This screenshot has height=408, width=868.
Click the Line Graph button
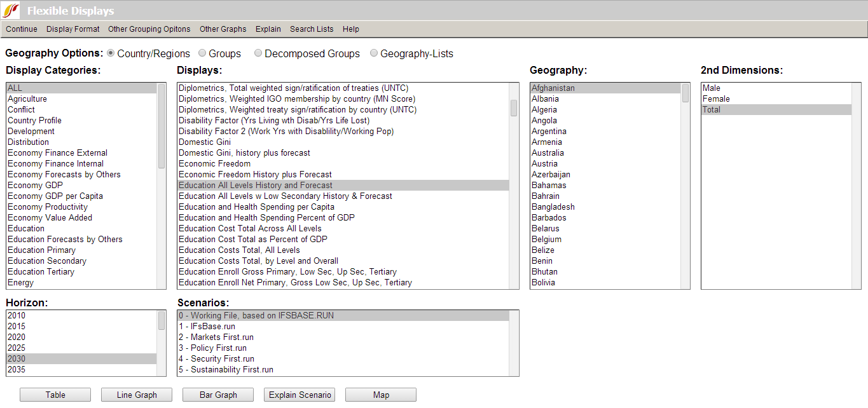coord(137,395)
